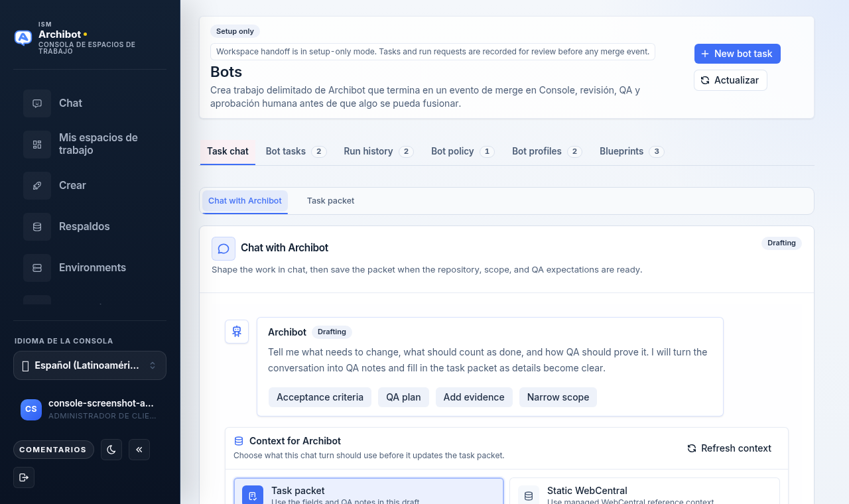Collapse the sidebar with double chevron

point(139,450)
